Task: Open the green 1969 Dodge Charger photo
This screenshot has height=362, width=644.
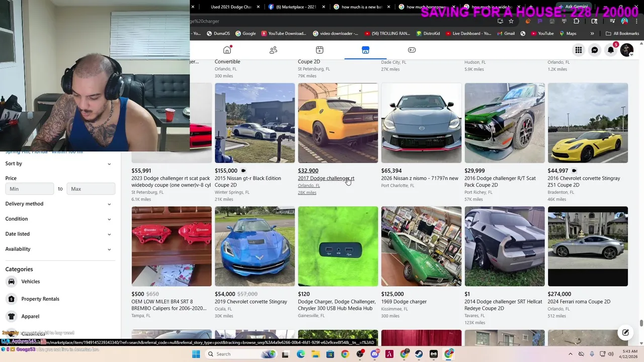Action: 421,246
